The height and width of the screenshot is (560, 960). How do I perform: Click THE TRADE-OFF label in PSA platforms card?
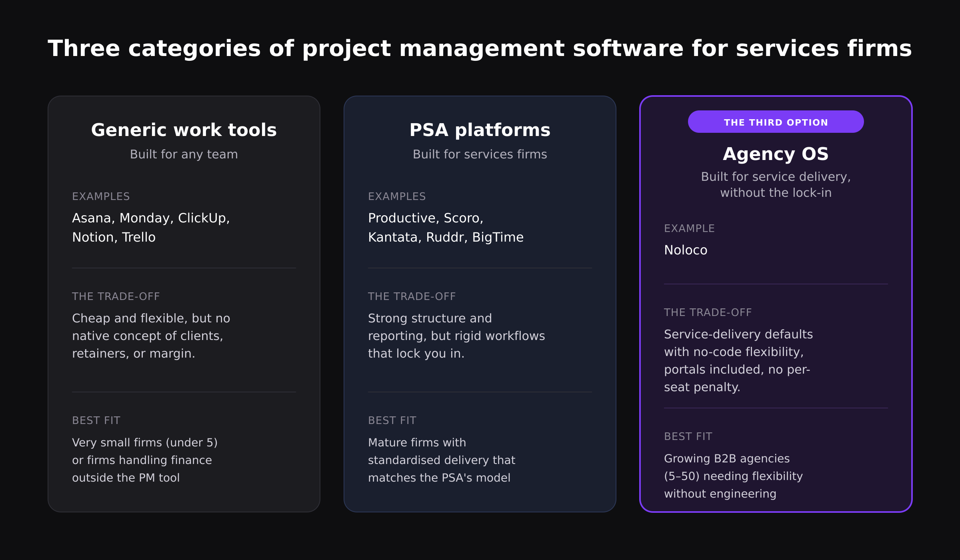(x=412, y=296)
